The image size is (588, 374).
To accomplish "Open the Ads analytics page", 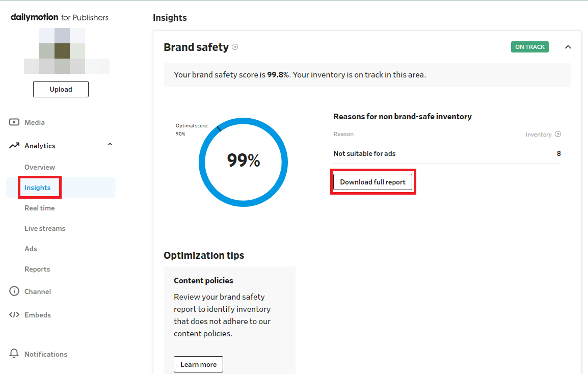I will (31, 249).
